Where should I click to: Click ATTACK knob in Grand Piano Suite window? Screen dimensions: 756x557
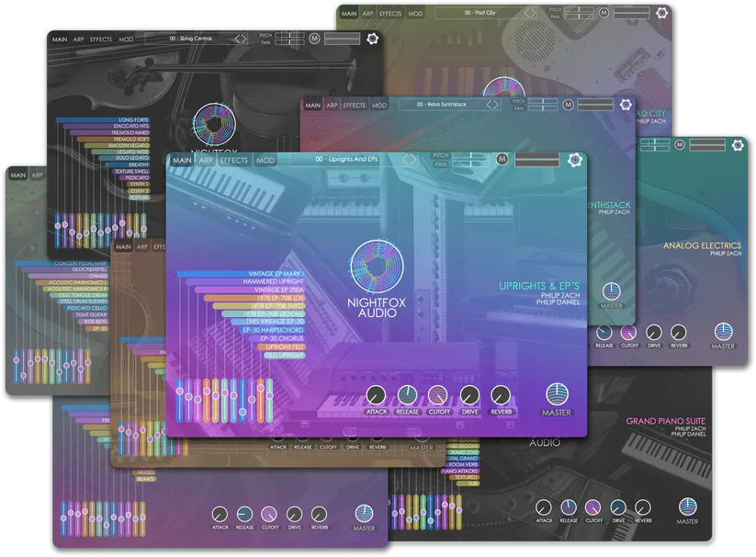coord(544,507)
